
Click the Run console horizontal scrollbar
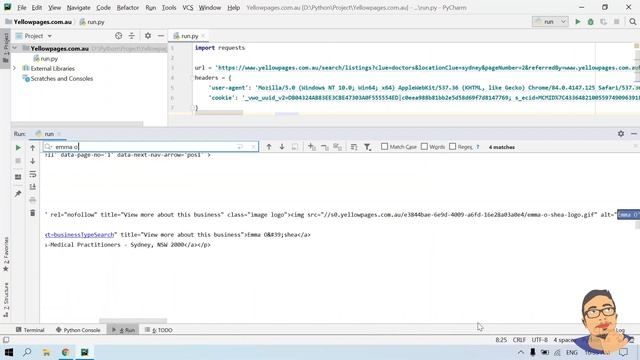(133, 321)
